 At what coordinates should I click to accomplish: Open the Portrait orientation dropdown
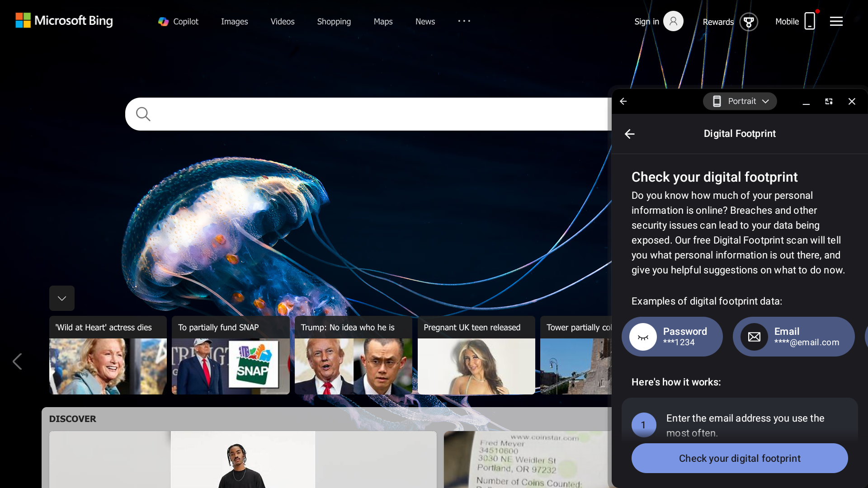(740, 101)
